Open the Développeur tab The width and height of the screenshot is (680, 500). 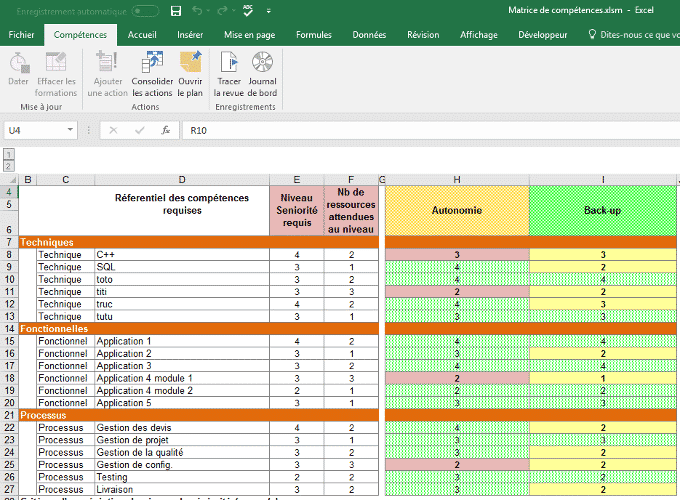(543, 35)
